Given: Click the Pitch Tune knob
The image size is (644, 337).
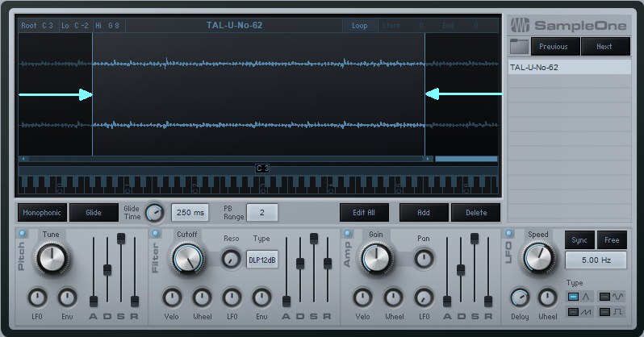Looking at the screenshot, I should click(x=52, y=258).
